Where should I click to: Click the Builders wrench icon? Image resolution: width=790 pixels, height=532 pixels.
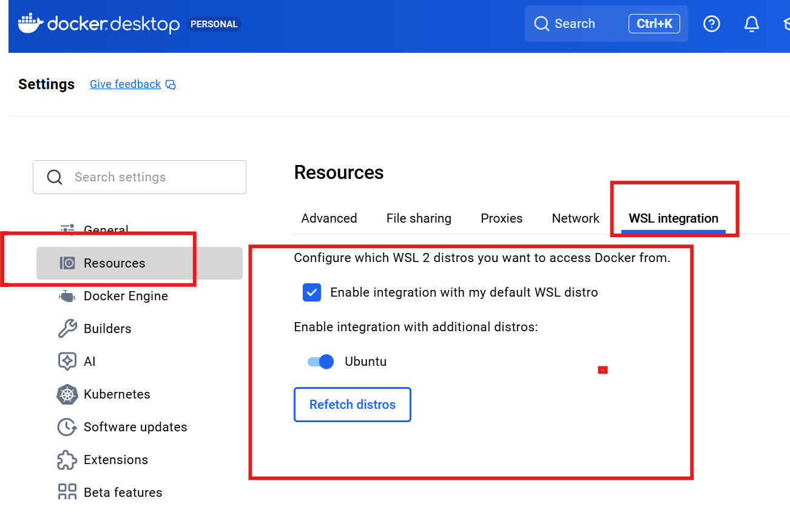(x=67, y=329)
